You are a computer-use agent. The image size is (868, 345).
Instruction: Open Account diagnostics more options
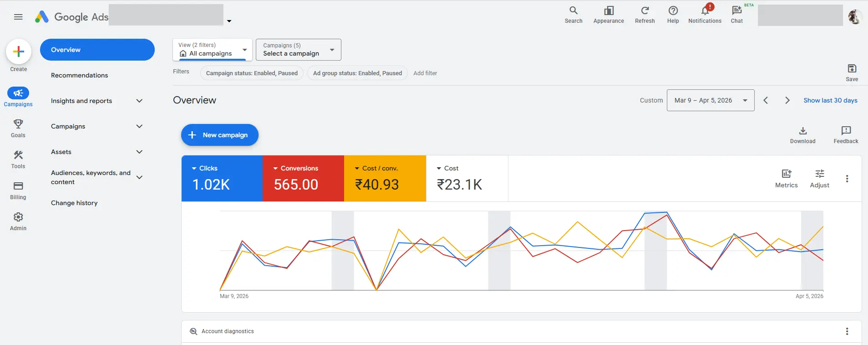[847, 331]
